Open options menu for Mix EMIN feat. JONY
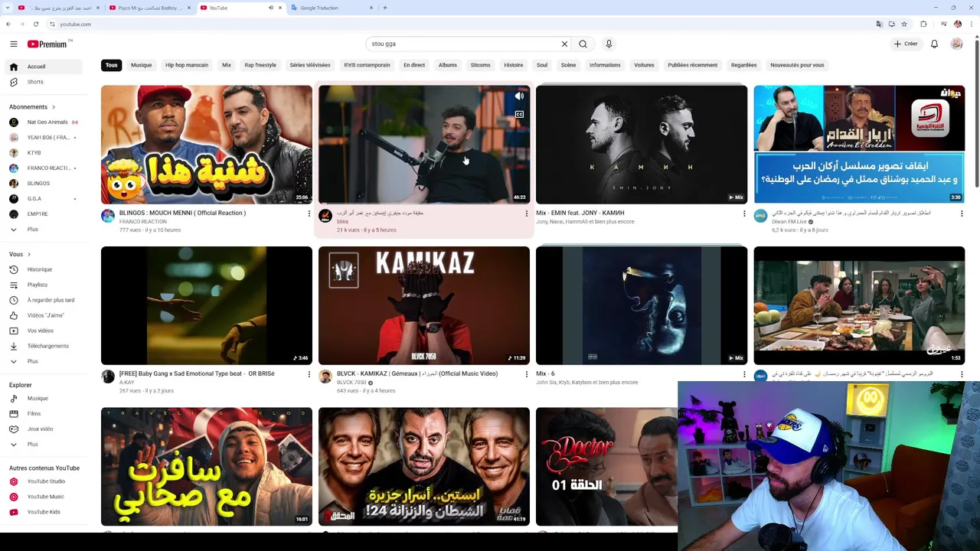The height and width of the screenshot is (551, 980). click(x=743, y=214)
